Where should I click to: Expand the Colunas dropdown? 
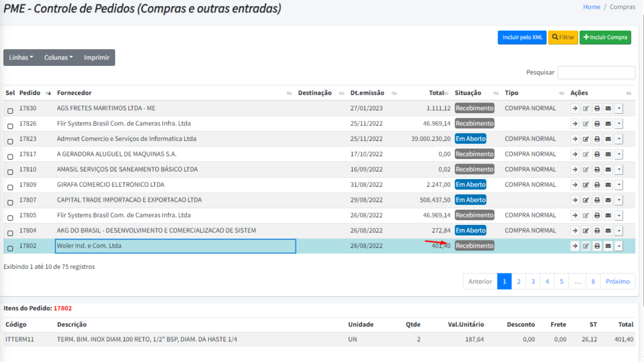point(58,57)
